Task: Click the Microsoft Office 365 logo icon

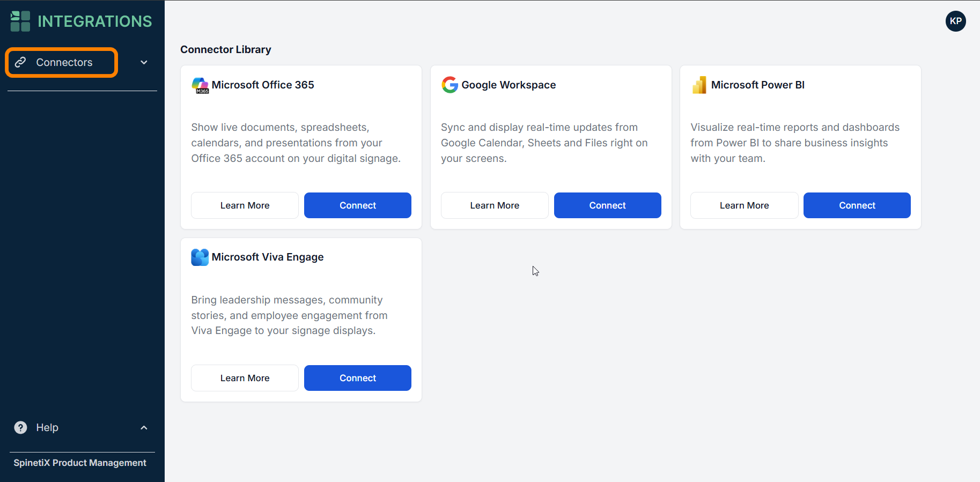Action: (x=200, y=85)
